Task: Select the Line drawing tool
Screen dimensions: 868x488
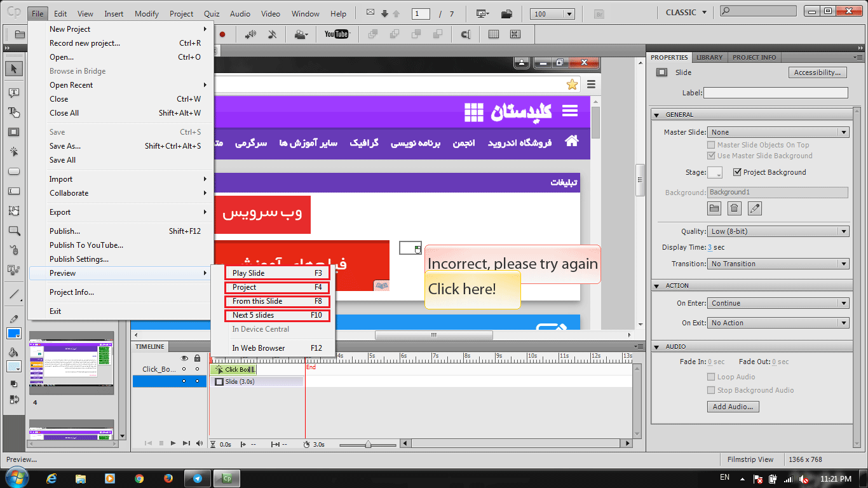Action: [14, 294]
